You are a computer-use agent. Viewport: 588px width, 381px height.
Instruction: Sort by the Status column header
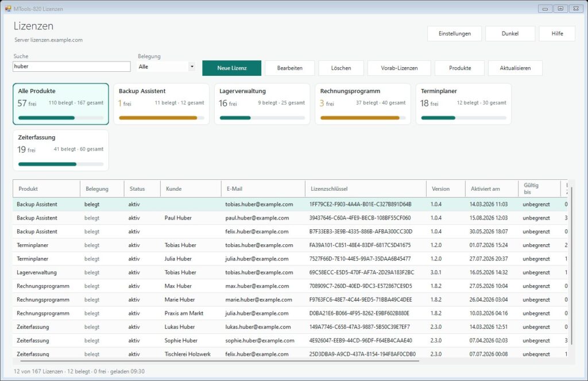tap(142, 189)
